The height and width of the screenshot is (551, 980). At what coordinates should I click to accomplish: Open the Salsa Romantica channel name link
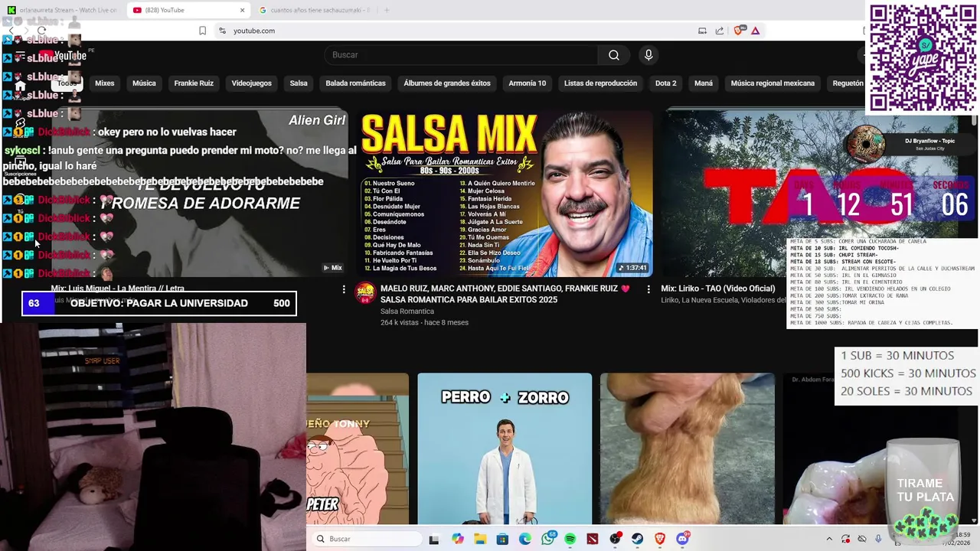(x=407, y=311)
